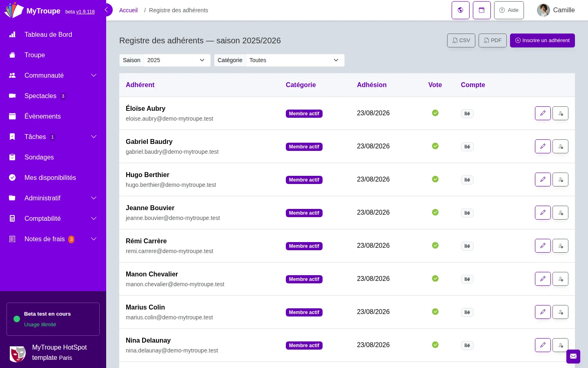Export the register as PDF

click(x=492, y=40)
